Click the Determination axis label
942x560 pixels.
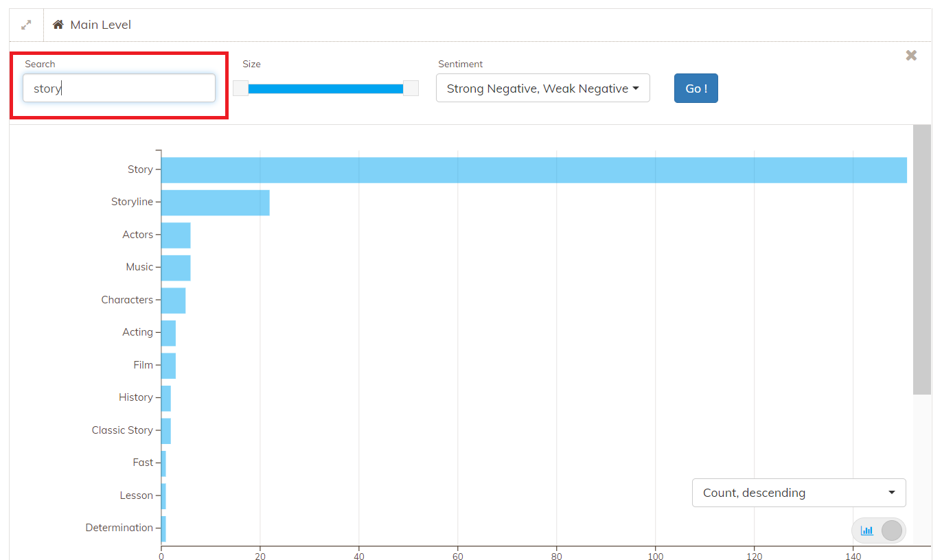tap(119, 528)
